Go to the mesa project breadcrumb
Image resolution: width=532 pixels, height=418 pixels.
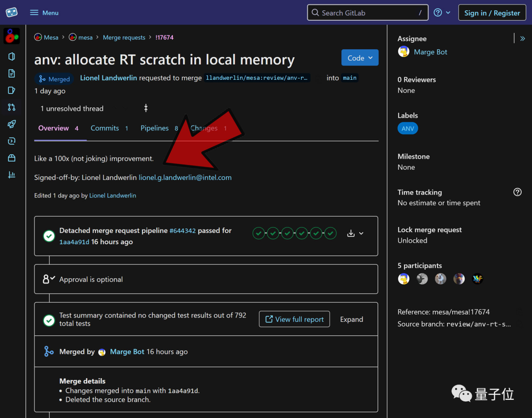pyautogui.click(x=81, y=37)
